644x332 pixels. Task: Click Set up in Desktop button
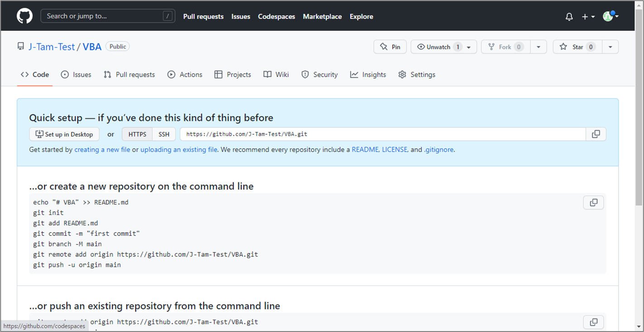[64, 134]
